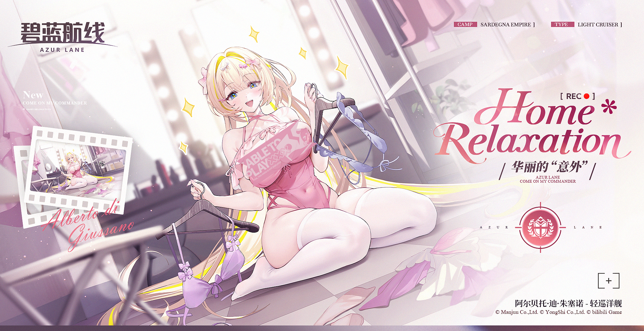Image resolution: width=644 pixels, height=331 pixels.
Task: Click the CAMP pink label tag
Action: click(x=465, y=25)
